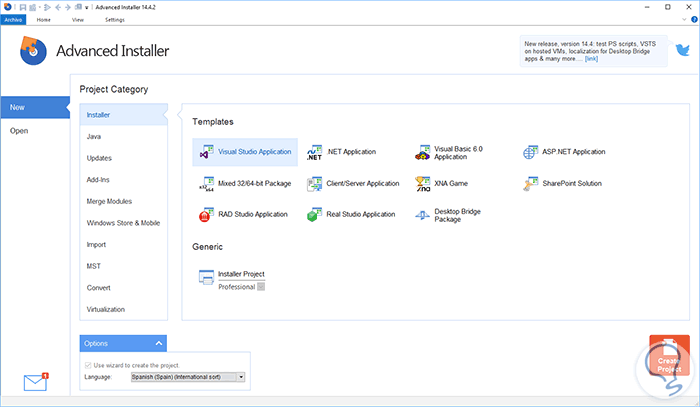The width and height of the screenshot is (700, 407).
Task: Open the [link] in the release news
Action: [x=591, y=59]
